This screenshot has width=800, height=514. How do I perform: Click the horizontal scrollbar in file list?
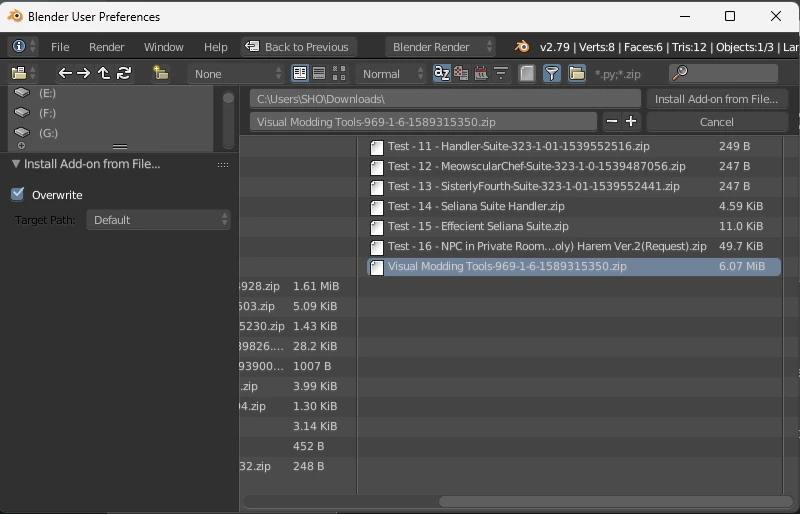point(615,501)
